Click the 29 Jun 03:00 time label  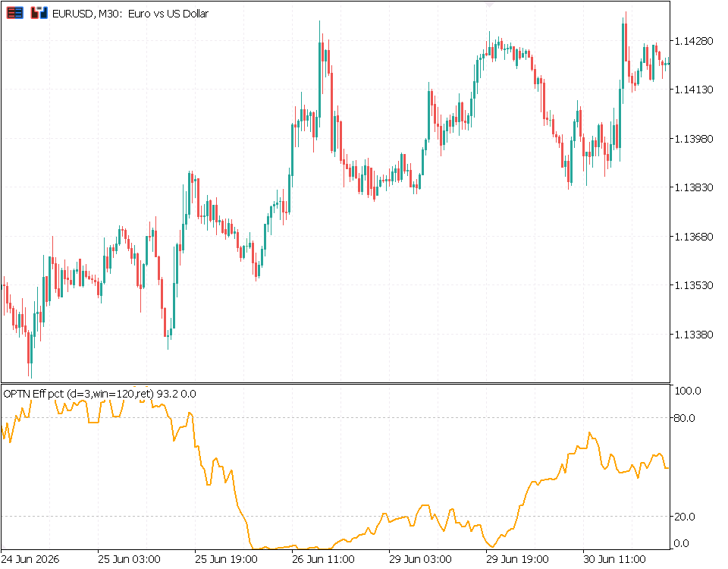[420, 559]
